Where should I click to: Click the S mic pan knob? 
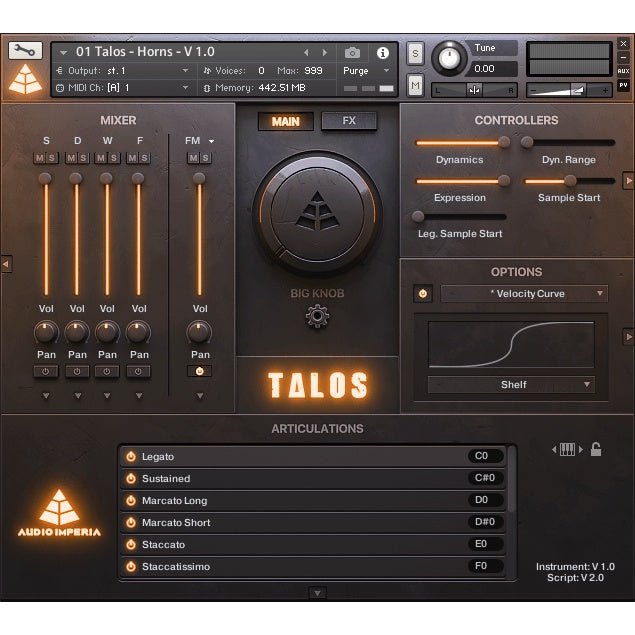[46, 332]
